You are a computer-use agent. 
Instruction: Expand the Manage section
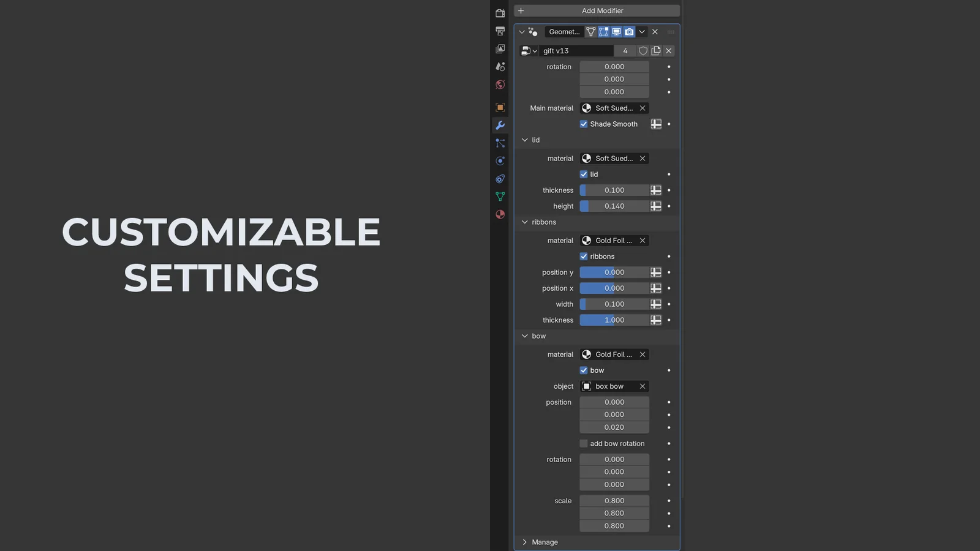click(x=525, y=542)
